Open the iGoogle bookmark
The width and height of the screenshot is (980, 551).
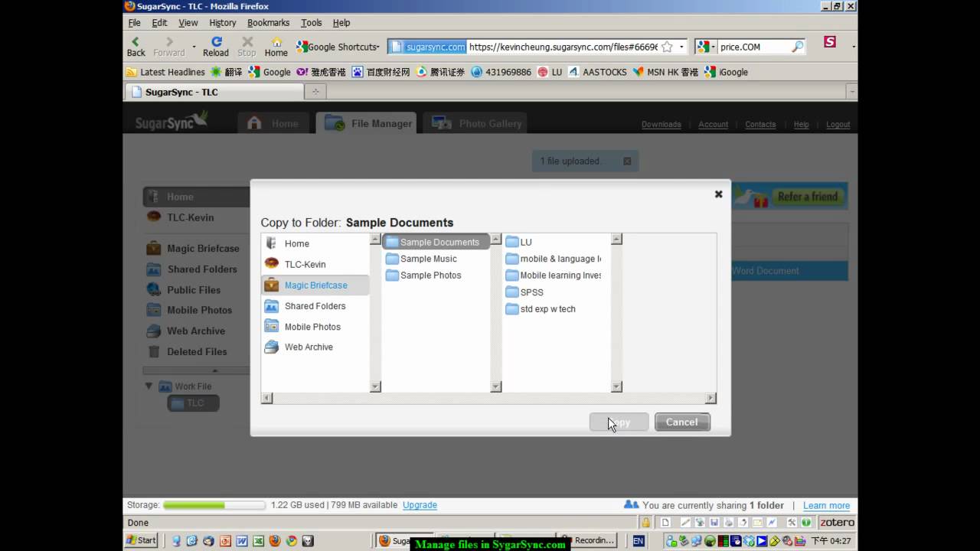pos(727,72)
